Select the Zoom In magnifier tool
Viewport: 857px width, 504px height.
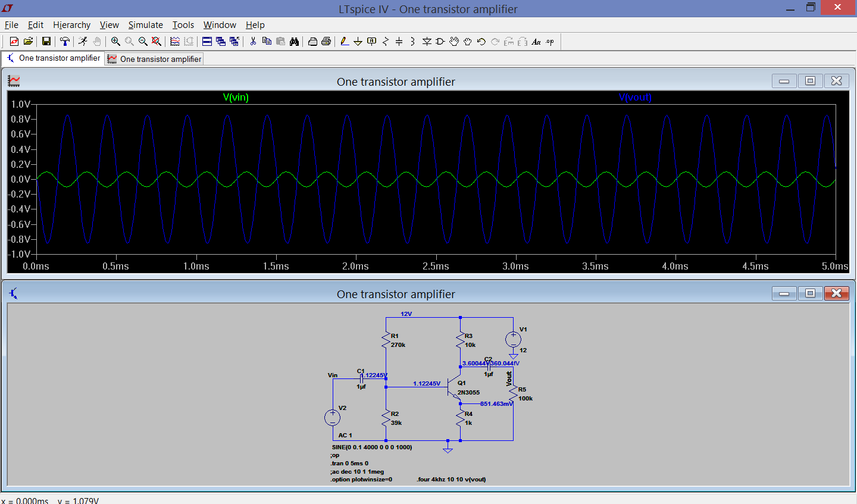click(115, 41)
